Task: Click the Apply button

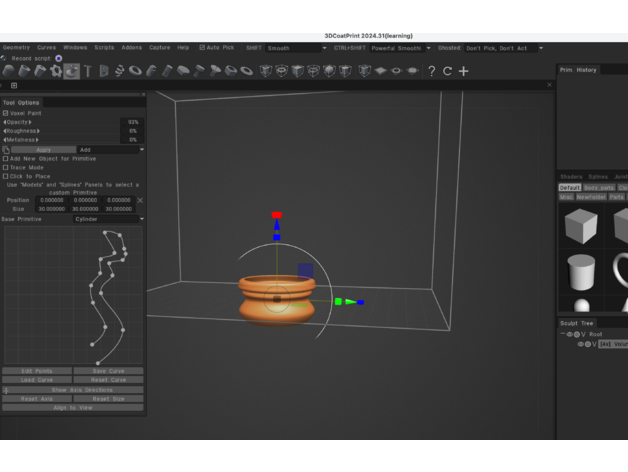Action: point(43,150)
